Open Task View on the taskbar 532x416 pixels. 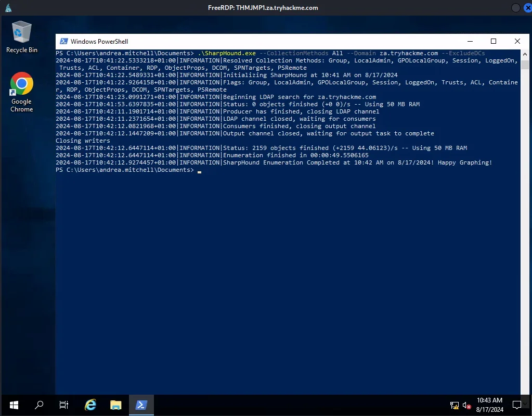(64, 405)
